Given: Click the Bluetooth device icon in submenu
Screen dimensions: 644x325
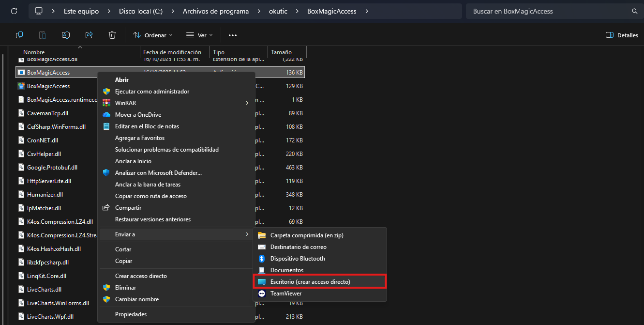Looking at the screenshot, I should click(262, 259).
